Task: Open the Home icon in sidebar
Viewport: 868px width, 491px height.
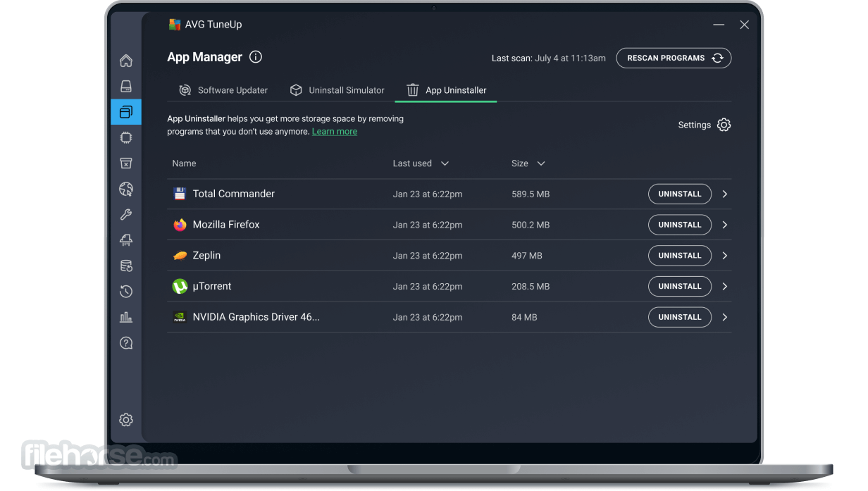Action: (126, 61)
